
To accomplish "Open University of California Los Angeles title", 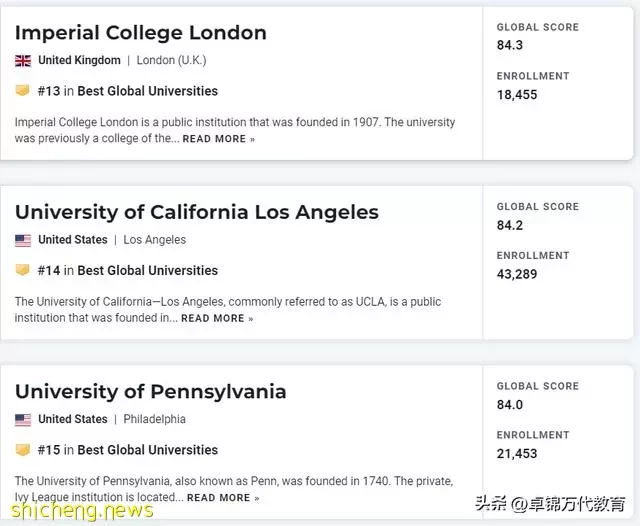I will [x=197, y=213].
